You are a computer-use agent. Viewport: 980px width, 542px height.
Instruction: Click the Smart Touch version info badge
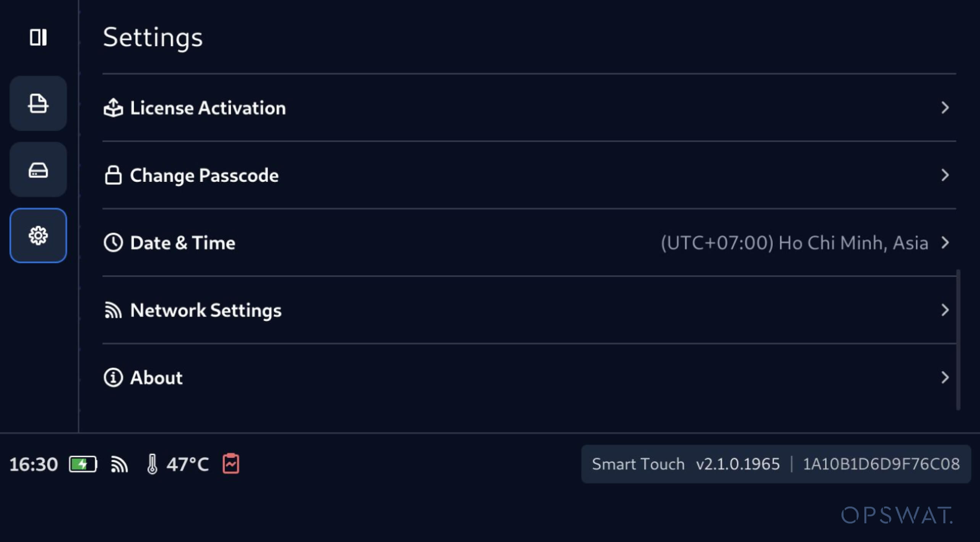coord(776,464)
